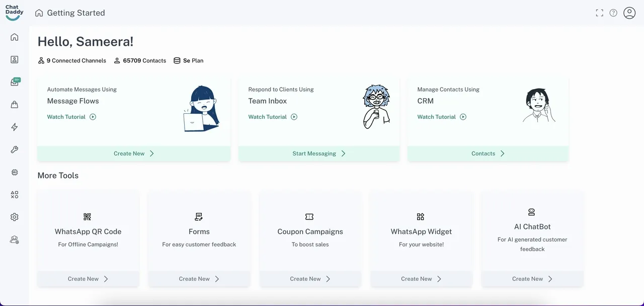Open the help question mark icon
644x306 pixels.
[613, 13]
